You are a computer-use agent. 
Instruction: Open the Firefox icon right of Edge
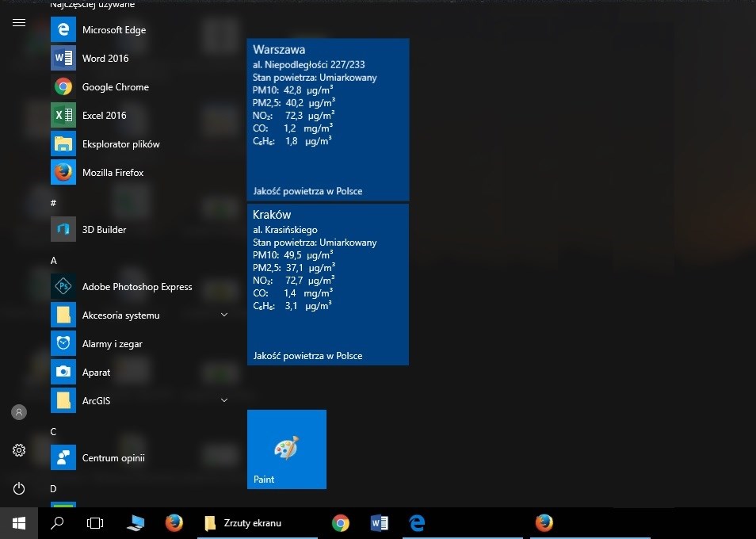(x=544, y=523)
